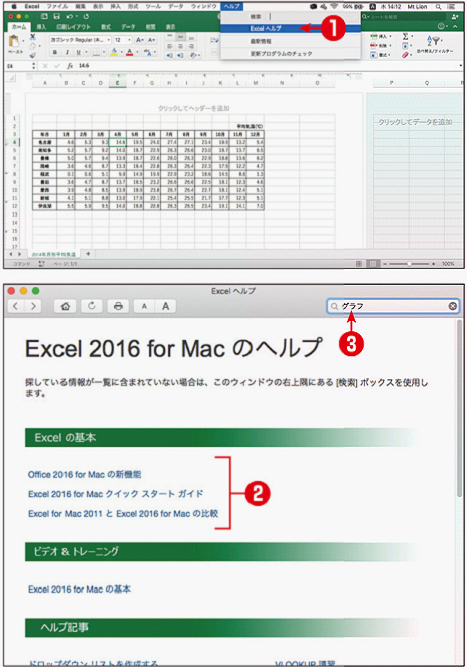This screenshot has height=667, width=467.
Task: Open the Delete cells dropdown in ribbon
Action: pos(381,46)
